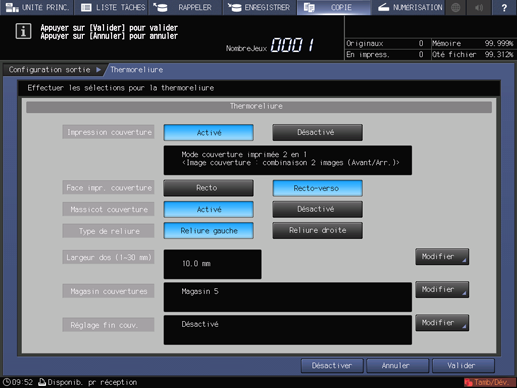Open the NUMERISATION tab
The height and width of the screenshot is (388, 517).
click(x=408, y=7)
